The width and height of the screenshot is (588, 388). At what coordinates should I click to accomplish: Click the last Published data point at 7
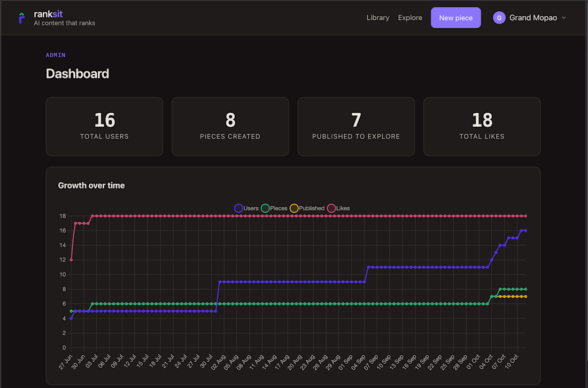[x=526, y=297]
